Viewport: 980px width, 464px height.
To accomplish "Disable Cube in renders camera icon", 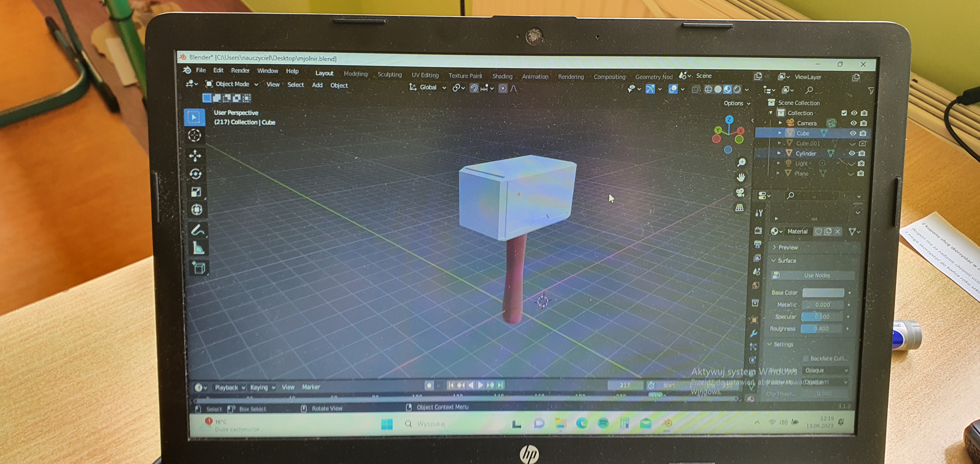I will (x=863, y=133).
